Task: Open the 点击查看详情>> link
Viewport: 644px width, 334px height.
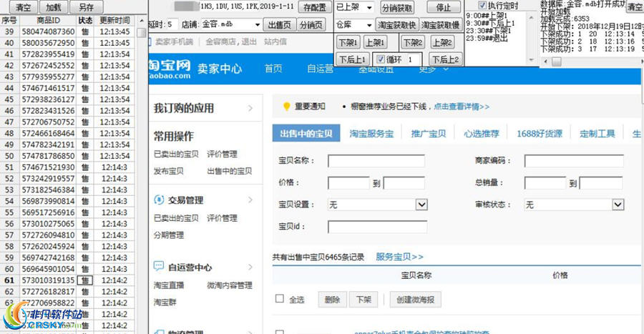Action: 462,107
